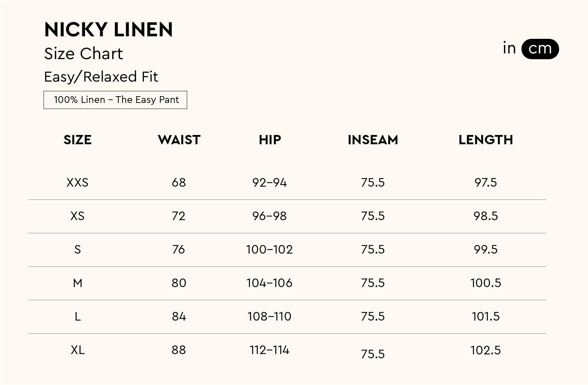Click the 'Easy/Relaxed Fit' subtitle text
Screen dimensions: 588x385
(x=101, y=77)
